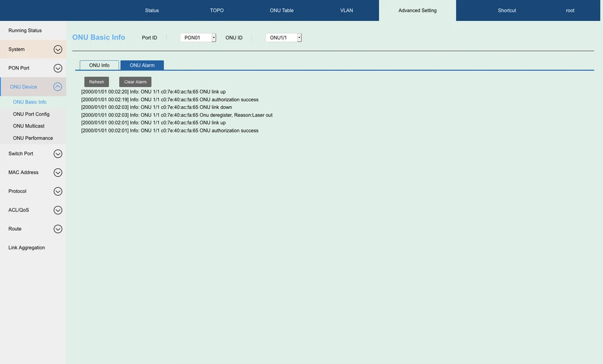
Task: Click the Clear Alarm button
Action: click(x=135, y=82)
